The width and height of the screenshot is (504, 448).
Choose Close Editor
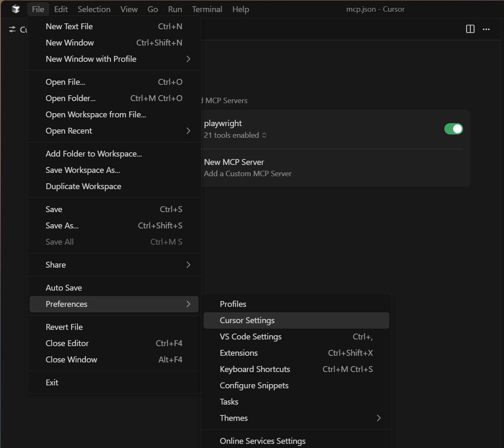click(114, 343)
